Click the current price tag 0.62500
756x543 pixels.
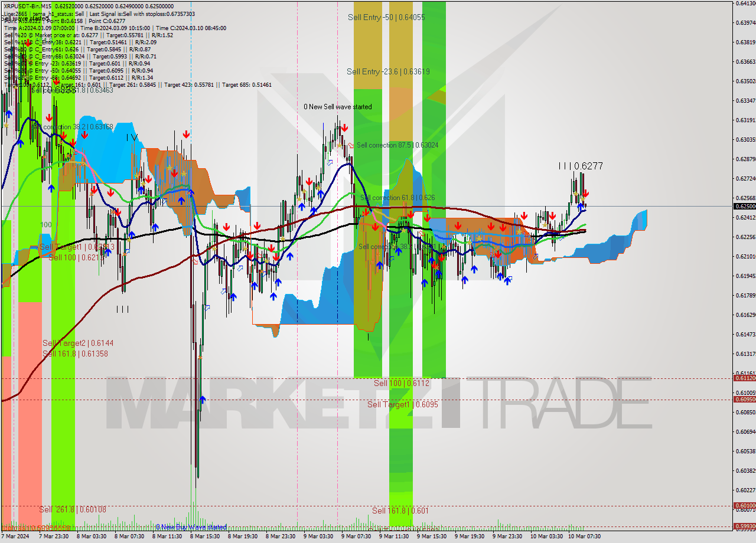[x=744, y=206]
